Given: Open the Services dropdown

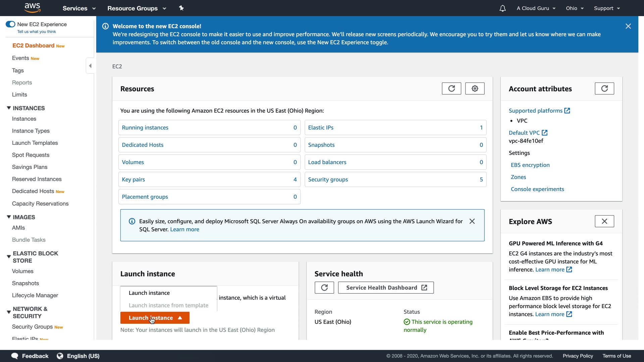Looking at the screenshot, I should point(79,8).
